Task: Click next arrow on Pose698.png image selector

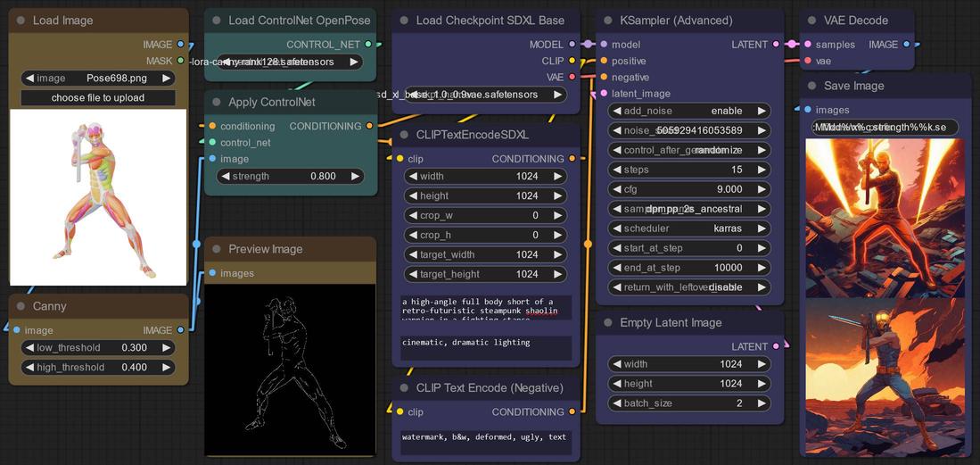Action: (166, 79)
